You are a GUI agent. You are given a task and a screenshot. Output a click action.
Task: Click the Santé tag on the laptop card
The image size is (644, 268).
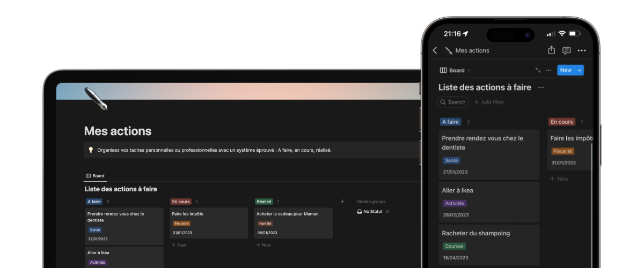pos(95,230)
